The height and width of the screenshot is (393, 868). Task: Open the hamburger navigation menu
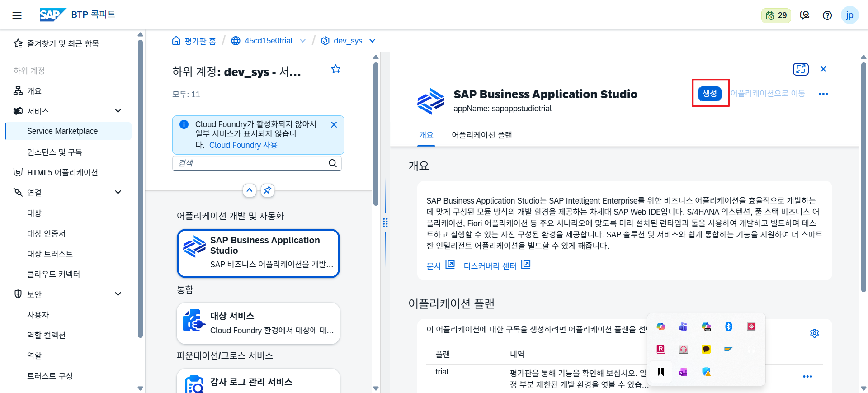point(17,15)
